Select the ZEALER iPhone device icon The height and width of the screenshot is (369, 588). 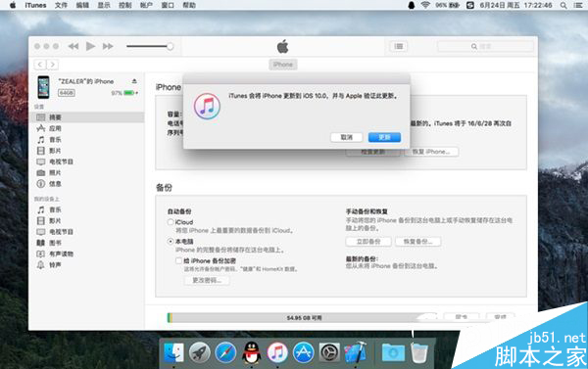(43, 87)
